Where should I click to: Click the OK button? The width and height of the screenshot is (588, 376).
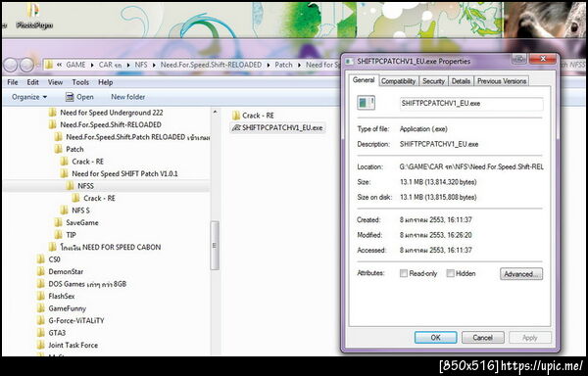[x=435, y=338]
